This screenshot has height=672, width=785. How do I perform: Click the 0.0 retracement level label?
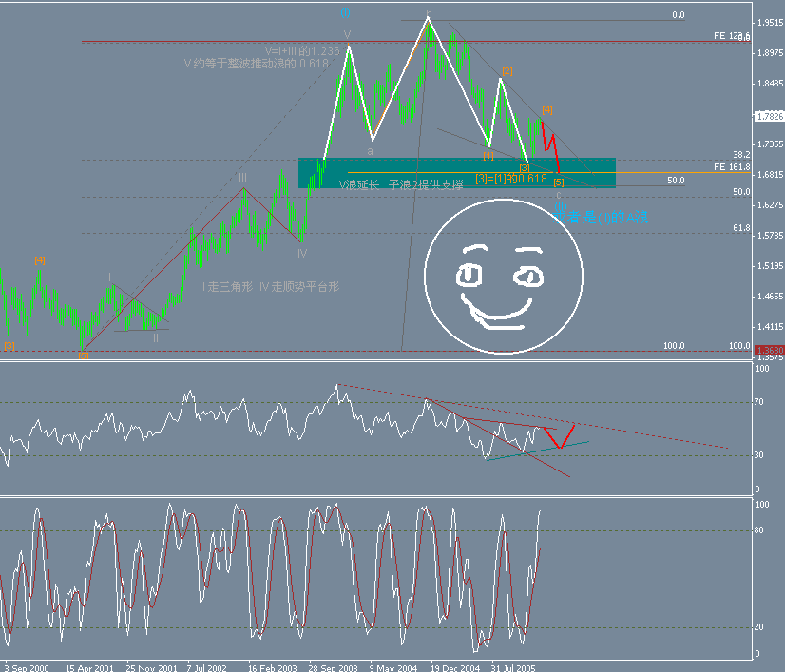tap(677, 14)
